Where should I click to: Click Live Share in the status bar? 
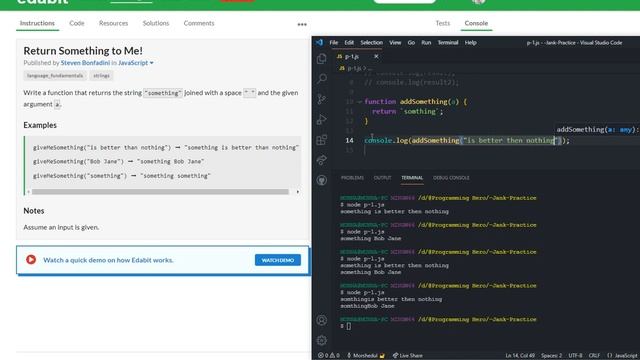pos(408,356)
